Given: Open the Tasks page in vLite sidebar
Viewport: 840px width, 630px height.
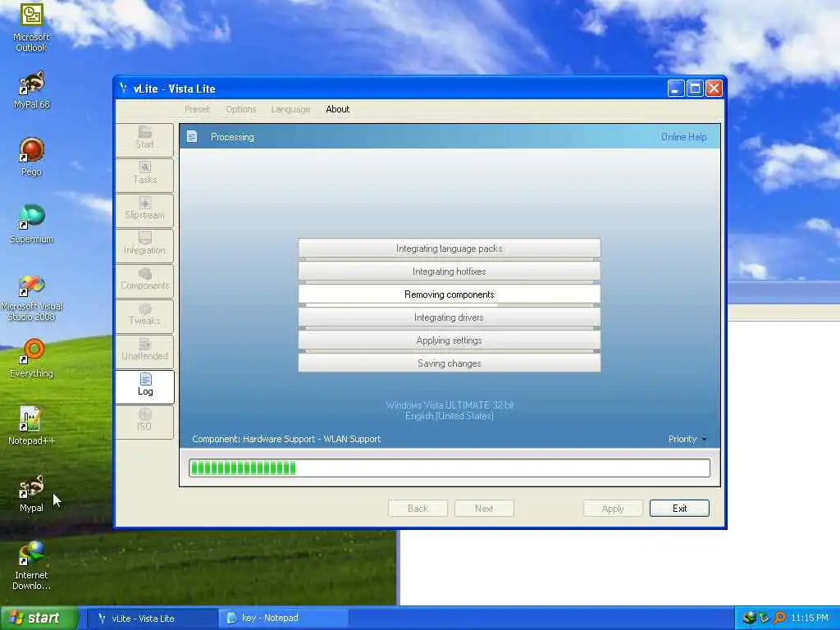Looking at the screenshot, I should pyautogui.click(x=144, y=174).
